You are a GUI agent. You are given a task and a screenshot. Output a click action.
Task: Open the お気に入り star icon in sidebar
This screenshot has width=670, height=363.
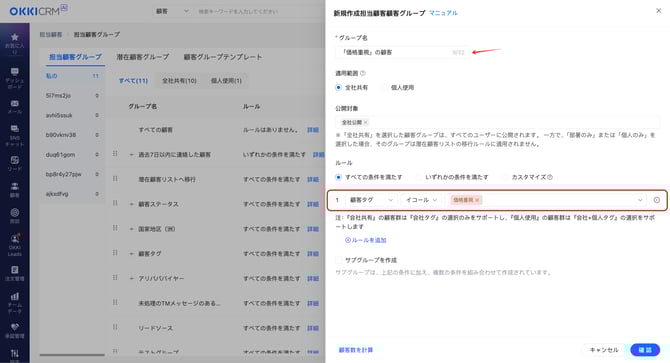(x=15, y=37)
